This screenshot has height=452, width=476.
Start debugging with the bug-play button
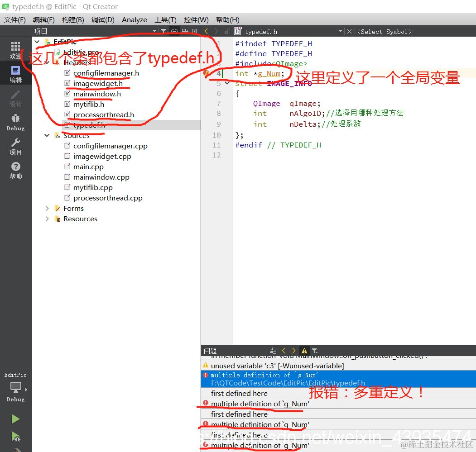[x=15, y=437]
